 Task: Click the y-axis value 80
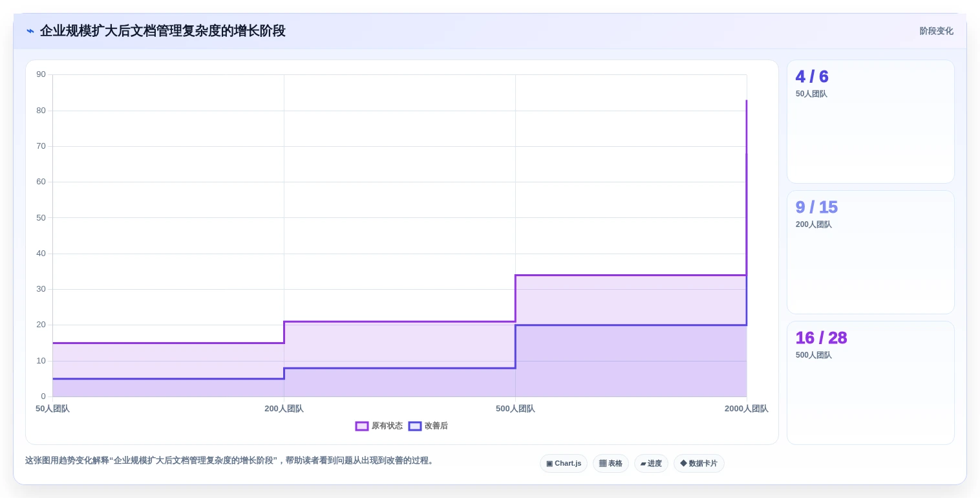coord(41,111)
